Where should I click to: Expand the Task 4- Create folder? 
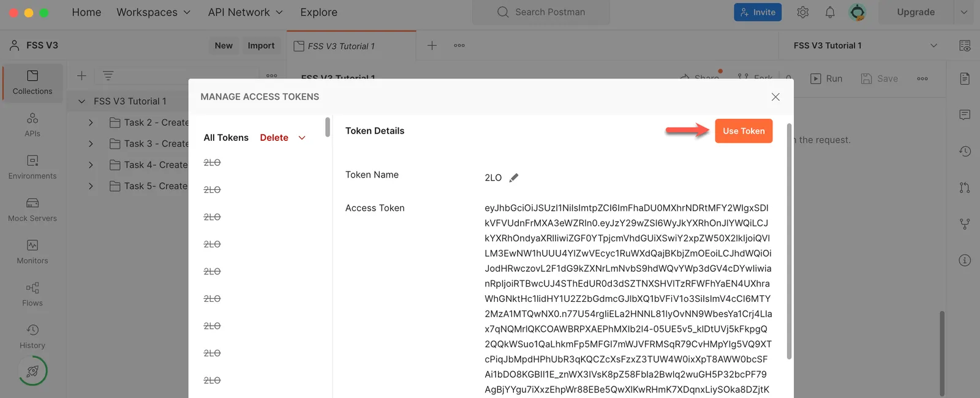[91, 165]
